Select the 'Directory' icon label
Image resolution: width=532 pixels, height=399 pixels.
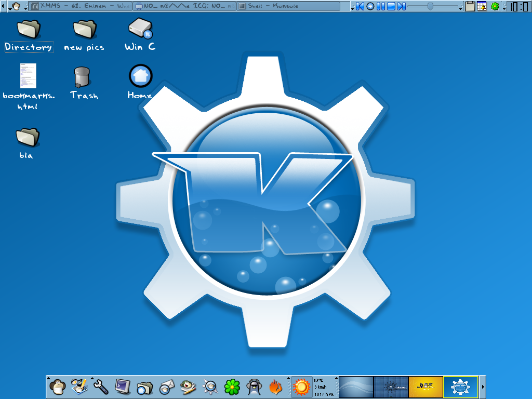(x=29, y=47)
